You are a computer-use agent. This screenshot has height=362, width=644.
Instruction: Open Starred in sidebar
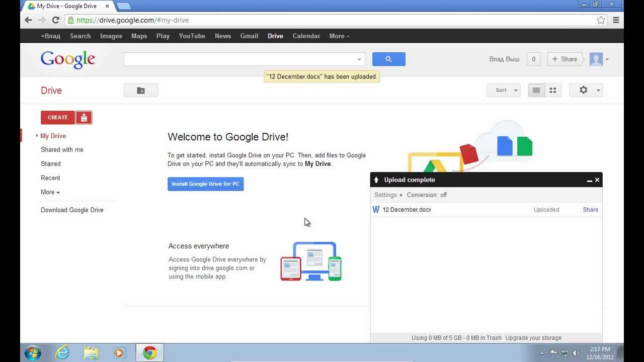tap(51, 164)
